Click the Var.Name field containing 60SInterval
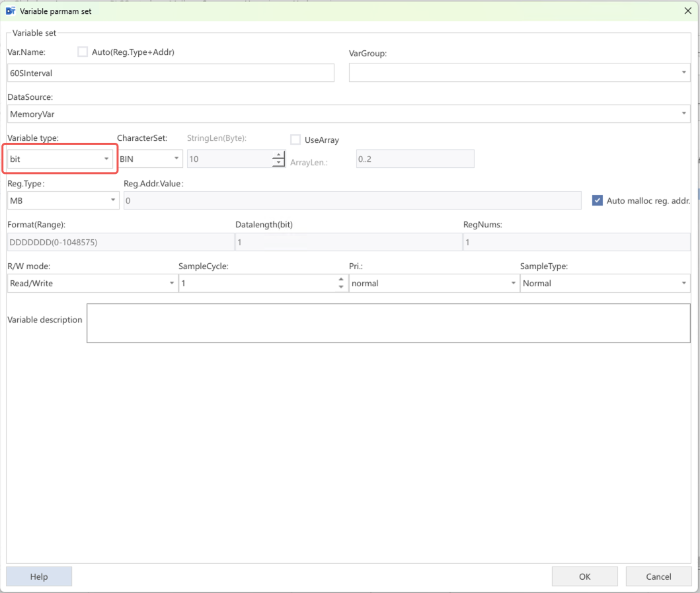The image size is (700, 593). [171, 73]
